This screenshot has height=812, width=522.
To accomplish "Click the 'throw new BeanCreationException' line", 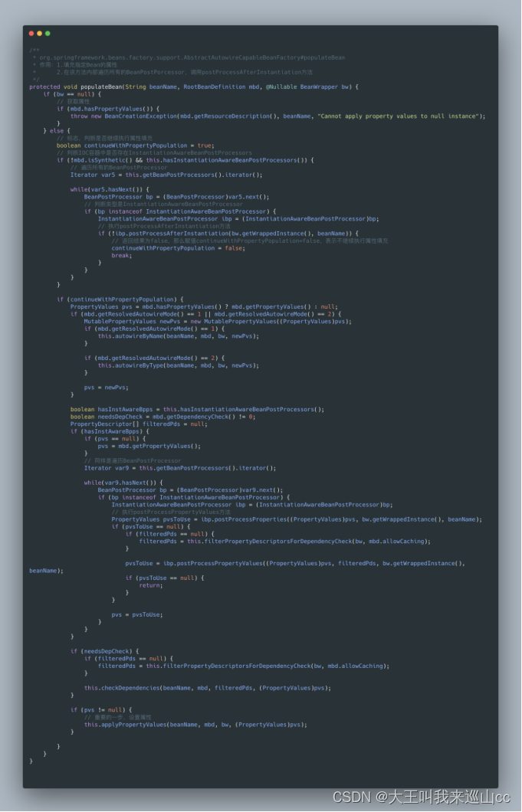I will 277,116.
